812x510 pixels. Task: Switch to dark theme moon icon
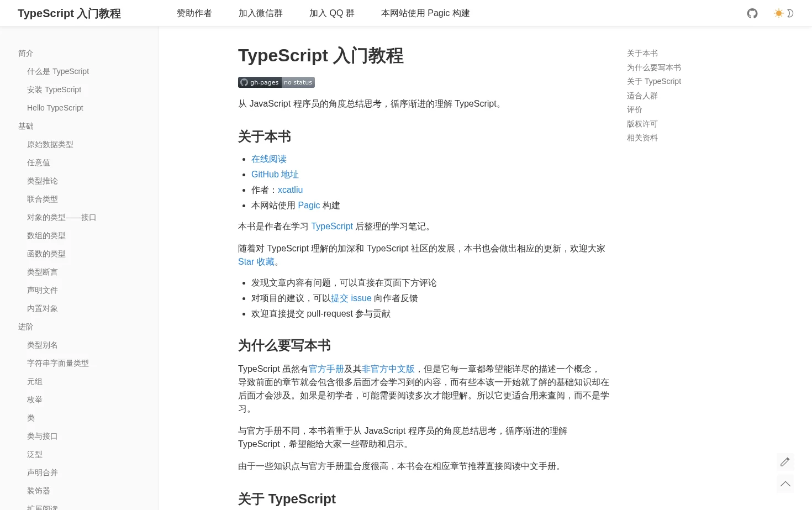point(790,13)
